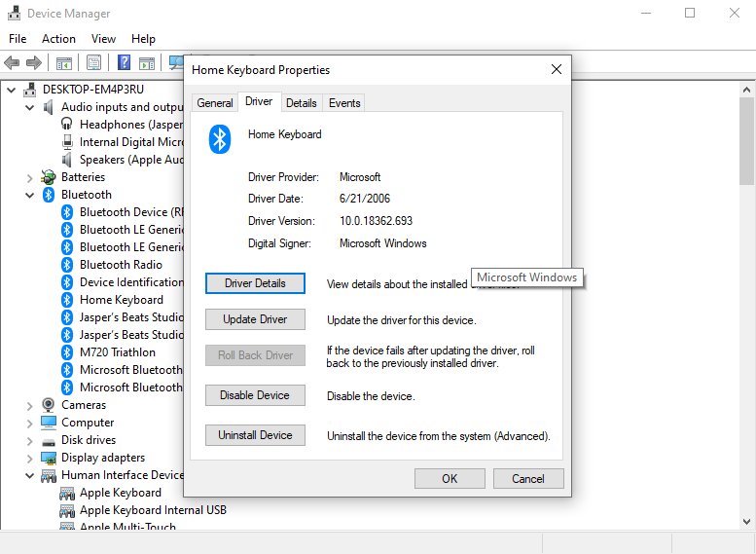Click the webcam icon of Cameras
Image resolution: width=756 pixels, height=554 pixels.
(49, 404)
